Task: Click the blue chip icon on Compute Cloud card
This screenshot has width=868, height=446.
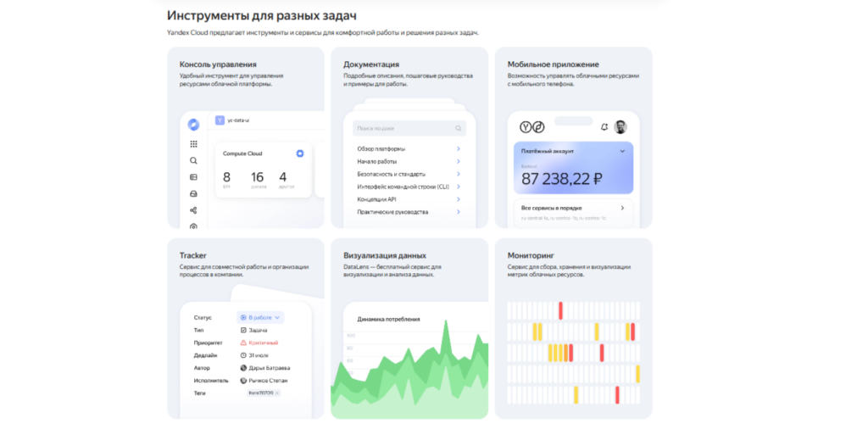Action: point(300,153)
